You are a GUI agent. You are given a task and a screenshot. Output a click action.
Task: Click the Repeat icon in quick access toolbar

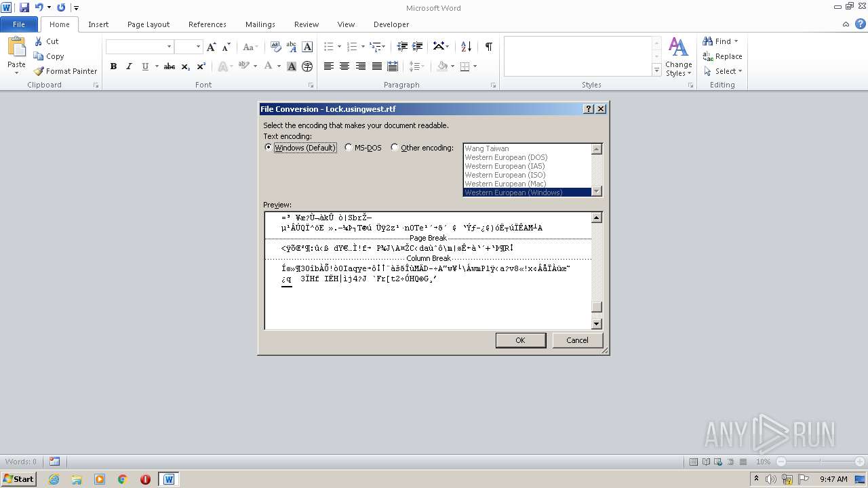61,7
